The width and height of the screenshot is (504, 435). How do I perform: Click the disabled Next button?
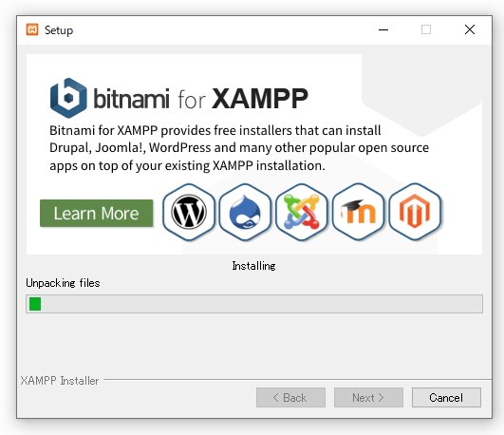(368, 398)
